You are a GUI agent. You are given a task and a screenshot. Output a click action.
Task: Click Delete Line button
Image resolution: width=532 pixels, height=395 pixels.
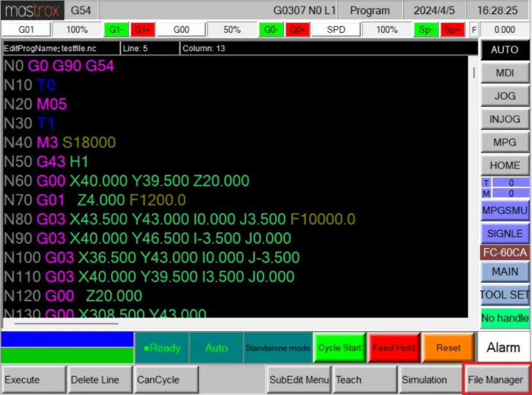point(100,380)
